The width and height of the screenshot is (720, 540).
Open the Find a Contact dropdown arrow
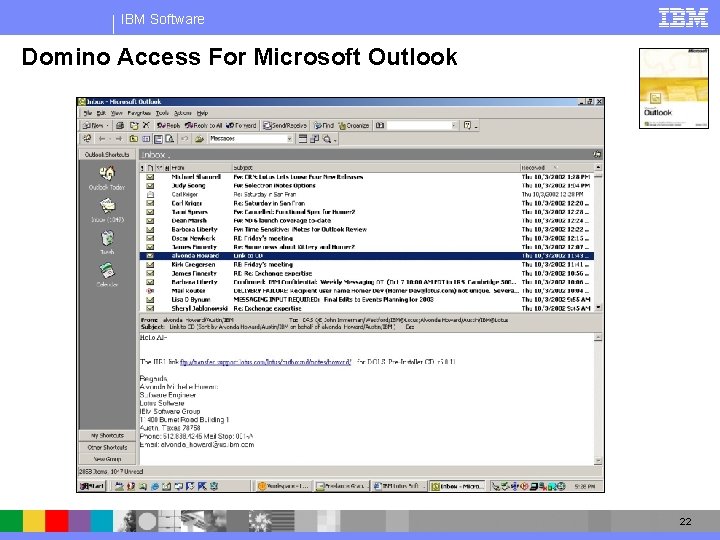[x=454, y=125]
